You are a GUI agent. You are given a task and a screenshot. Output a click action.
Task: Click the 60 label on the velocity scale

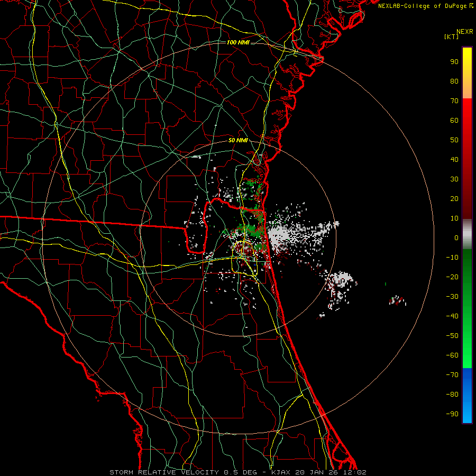(x=454, y=120)
